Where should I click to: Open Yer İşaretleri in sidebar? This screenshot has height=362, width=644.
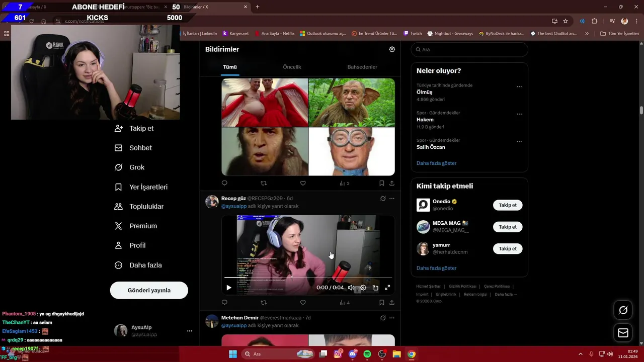coord(141,187)
